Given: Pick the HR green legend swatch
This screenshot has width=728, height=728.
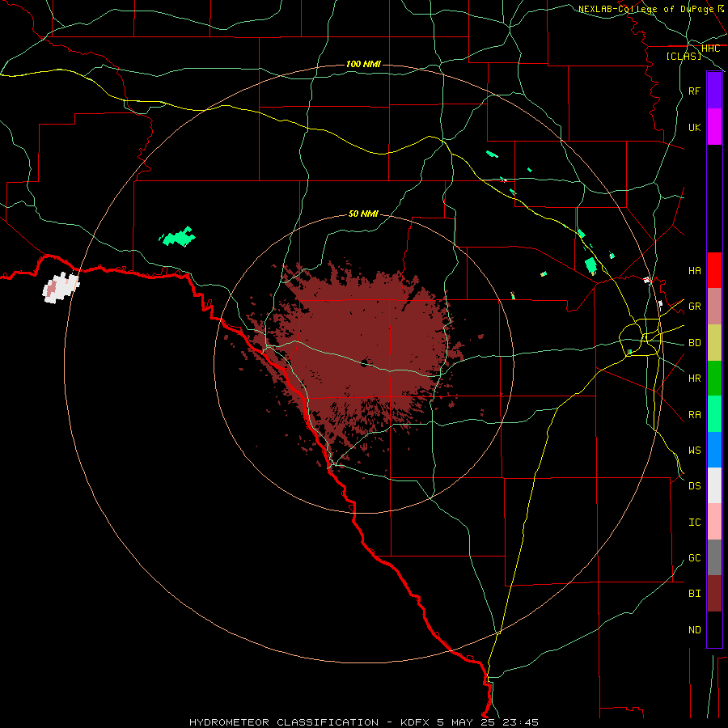Looking at the screenshot, I should (x=714, y=379).
